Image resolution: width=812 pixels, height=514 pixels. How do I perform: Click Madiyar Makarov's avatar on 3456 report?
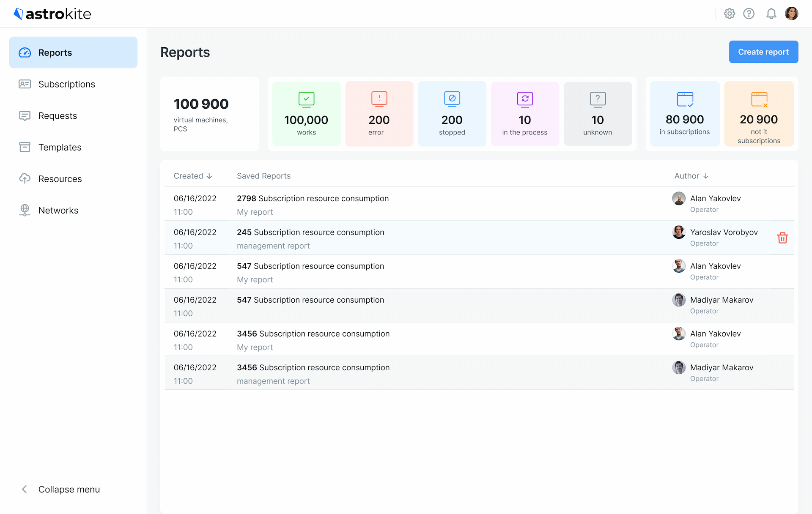tap(679, 367)
